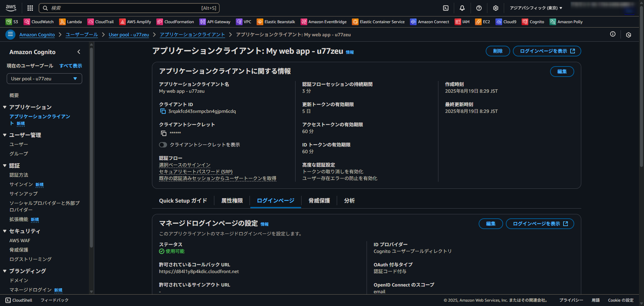Open the Amazon Cognito breadcrumb link

[x=37, y=35]
